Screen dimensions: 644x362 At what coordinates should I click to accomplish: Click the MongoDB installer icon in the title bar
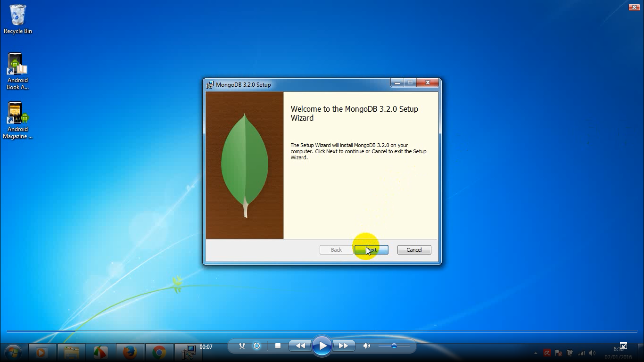[210, 85]
